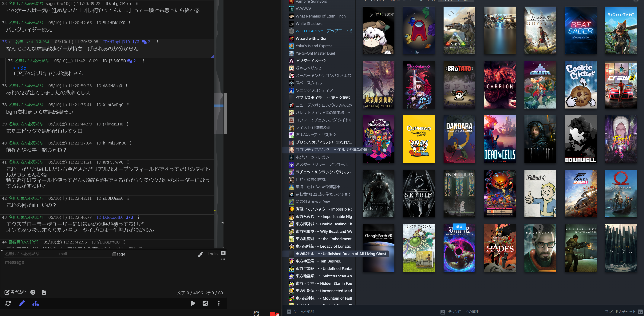Open the Dead Cells cover

point(500,139)
